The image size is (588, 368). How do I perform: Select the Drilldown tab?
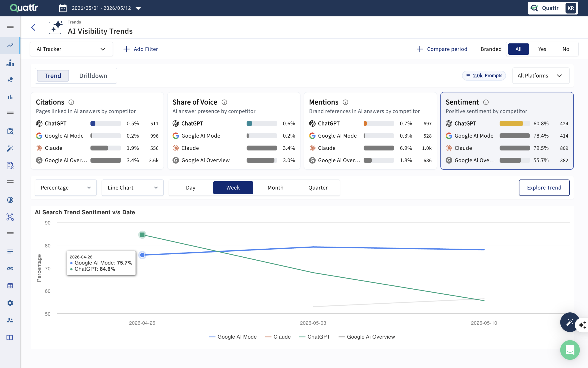click(93, 76)
